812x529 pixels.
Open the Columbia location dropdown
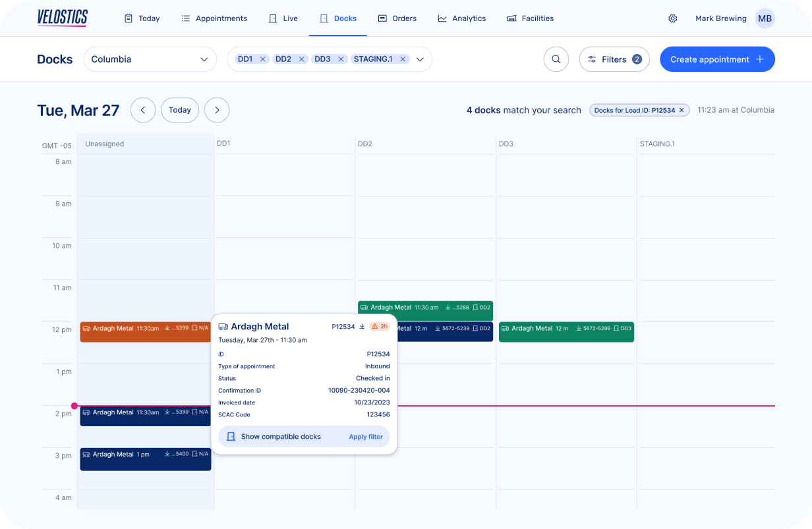coord(150,59)
